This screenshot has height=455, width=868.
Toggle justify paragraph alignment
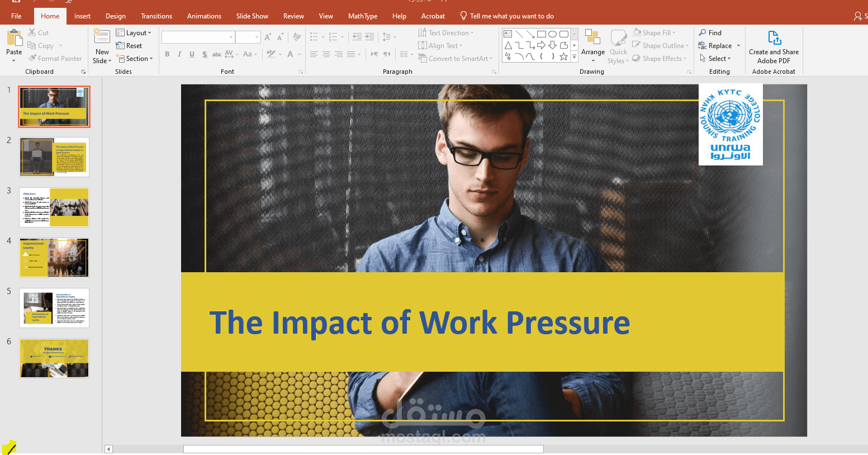click(351, 54)
